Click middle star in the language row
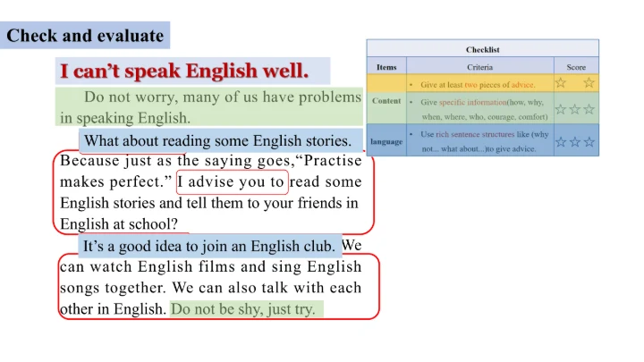Screen dimensions: 644x362 (575, 141)
